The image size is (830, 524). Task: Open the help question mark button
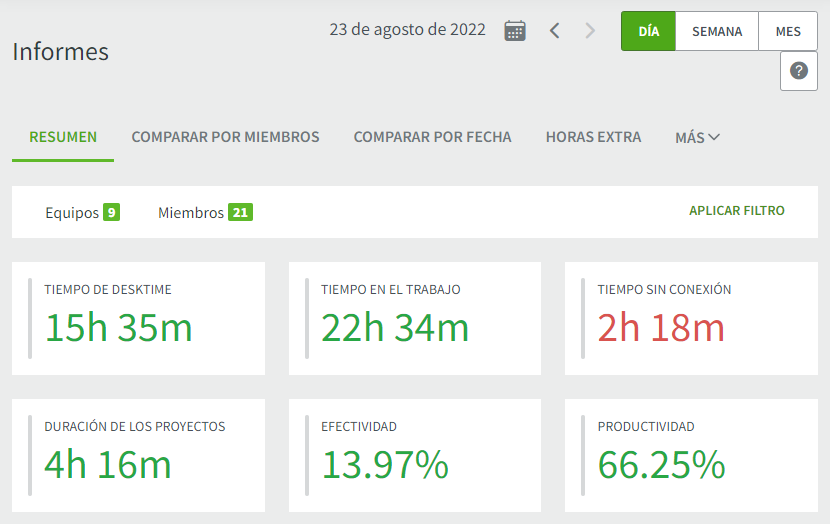tap(799, 71)
